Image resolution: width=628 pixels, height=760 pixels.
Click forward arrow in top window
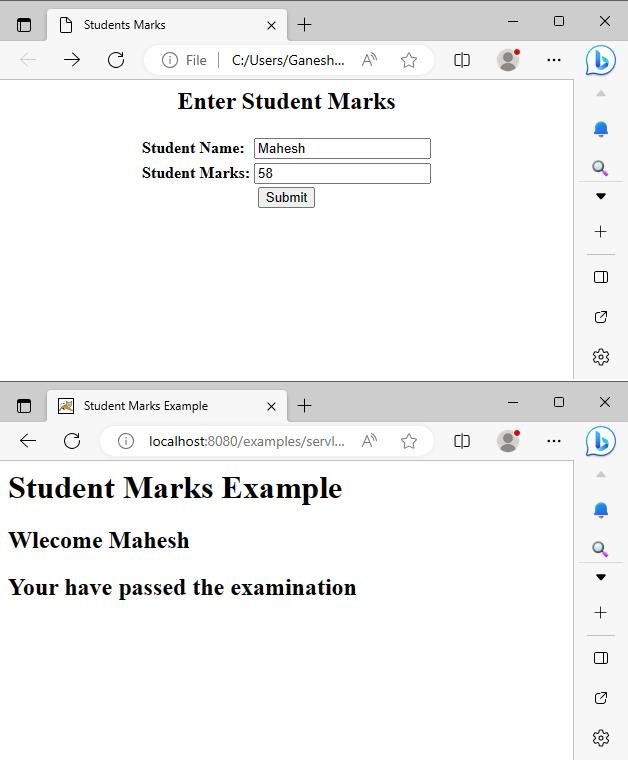click(x=72, y=60)
